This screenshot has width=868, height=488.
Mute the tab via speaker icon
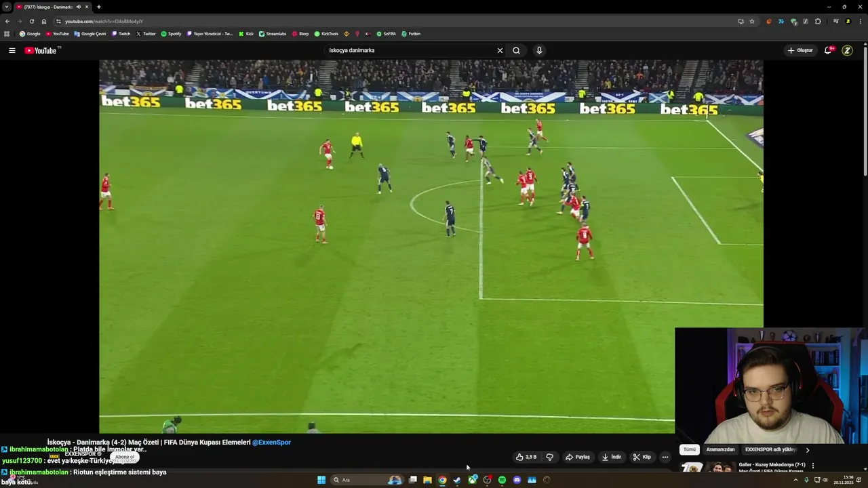click(79, 7)
